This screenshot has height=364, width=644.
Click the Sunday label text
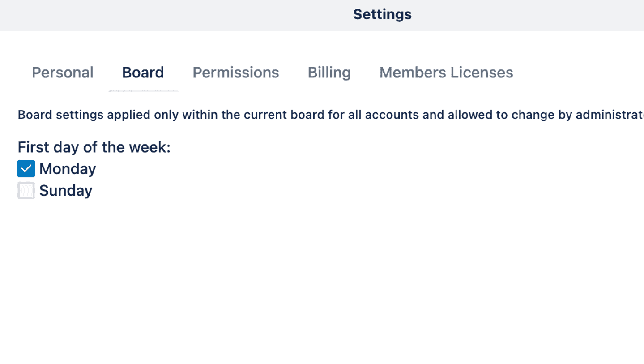click(x=66, y=190)
